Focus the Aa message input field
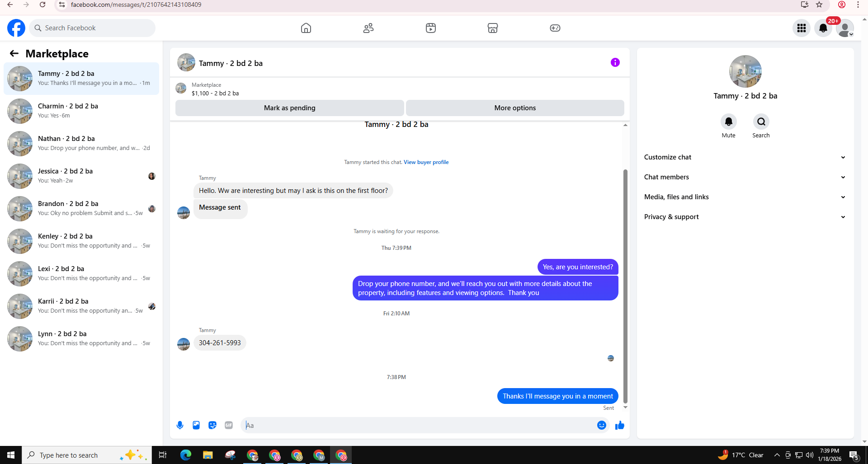The height and width of the screenshot is (464, 868). [x=419, y=425]
